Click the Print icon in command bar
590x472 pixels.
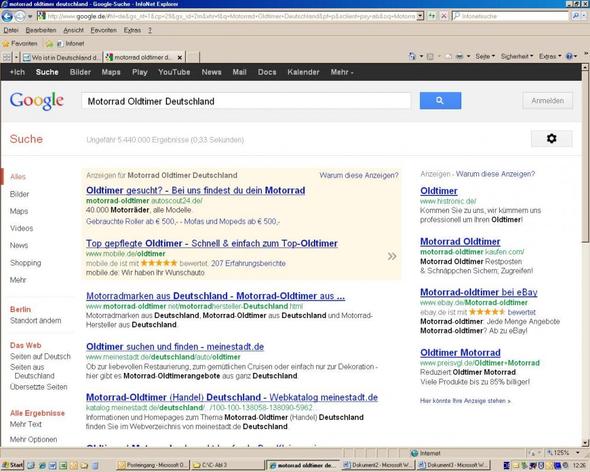click(459, 56)
